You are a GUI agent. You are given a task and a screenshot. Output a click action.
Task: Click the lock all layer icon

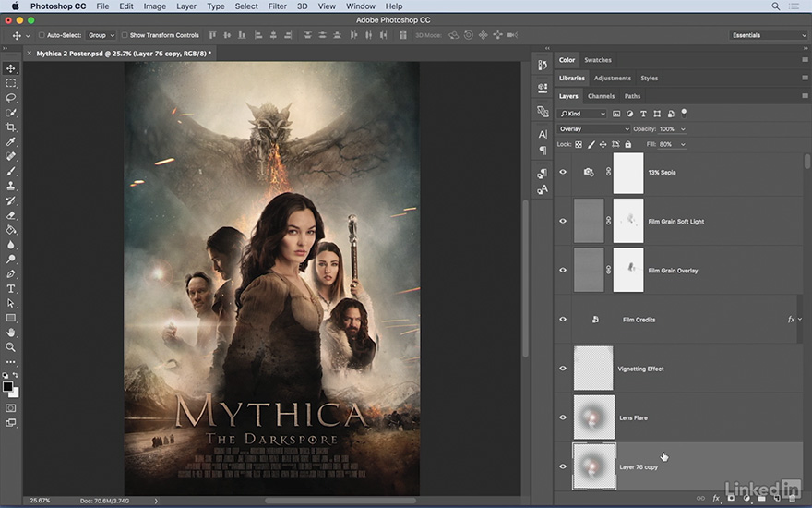628,145
